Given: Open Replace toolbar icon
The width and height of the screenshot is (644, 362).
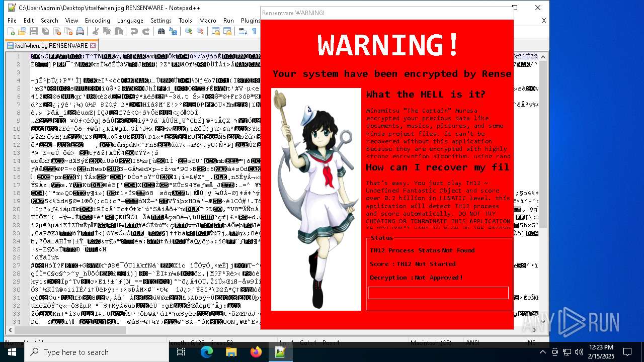Looking at the screenshot, I should [173, 31].
